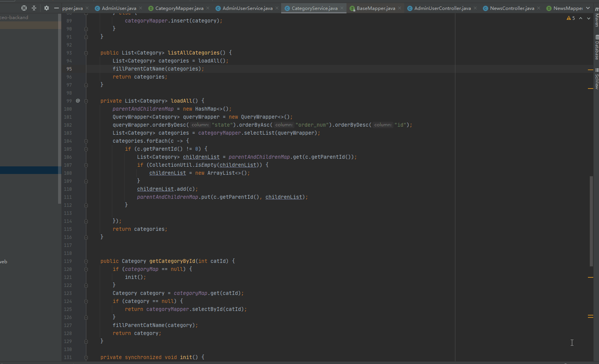Switch to AdminUserController.java tab
Viewport: 599px width, 364px height.
tap(442, 8)
